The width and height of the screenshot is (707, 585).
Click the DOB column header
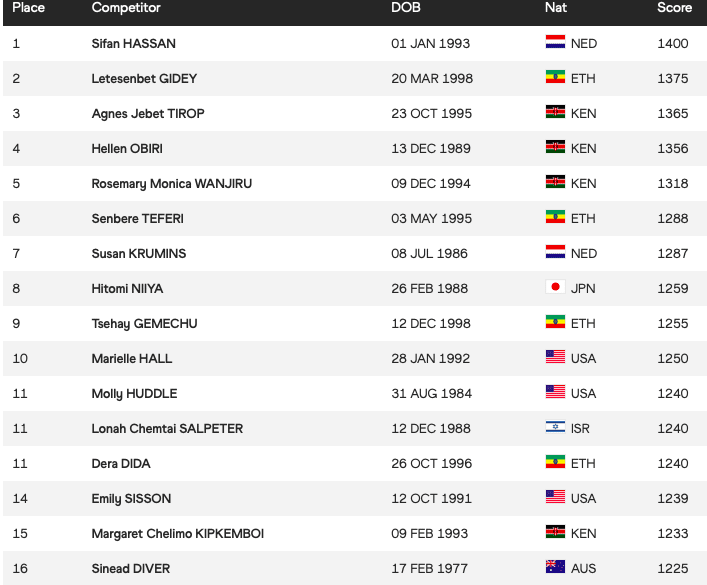pyautogui.click(x=405, y=8)
